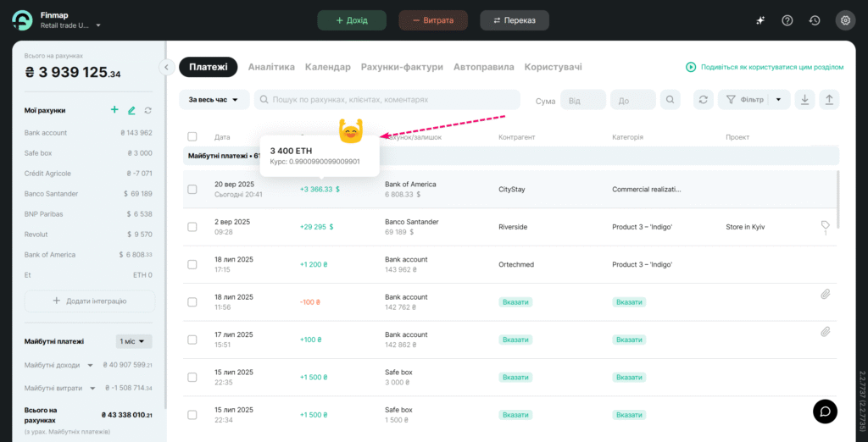The image size is (868, 442).
Task: Open the 'За весь час' period dropdown
Action: (x=214, y=100)
